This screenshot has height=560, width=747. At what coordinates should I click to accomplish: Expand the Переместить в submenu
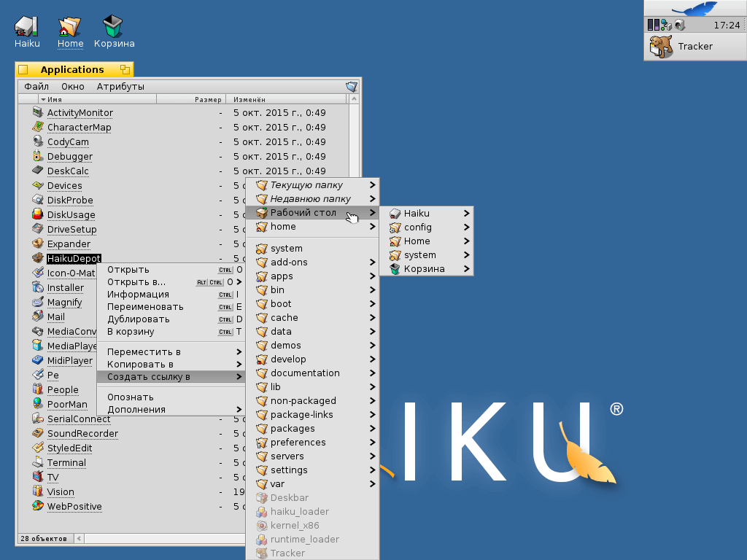[171, 352]
